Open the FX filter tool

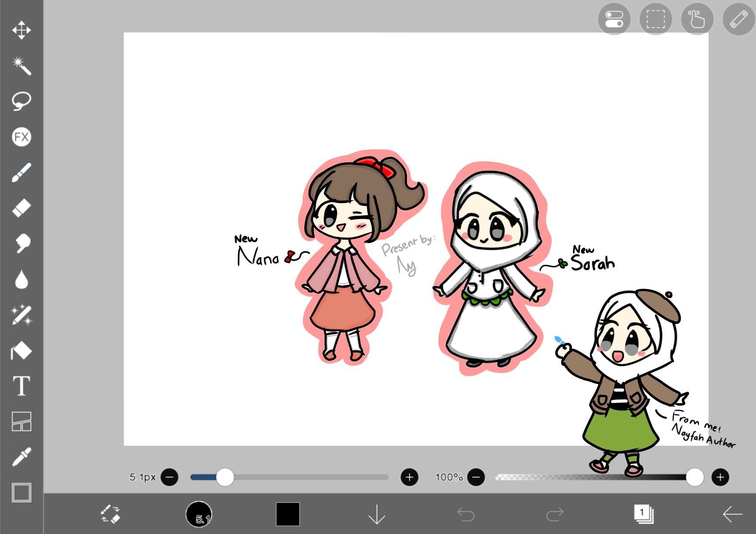click(22, 137)
